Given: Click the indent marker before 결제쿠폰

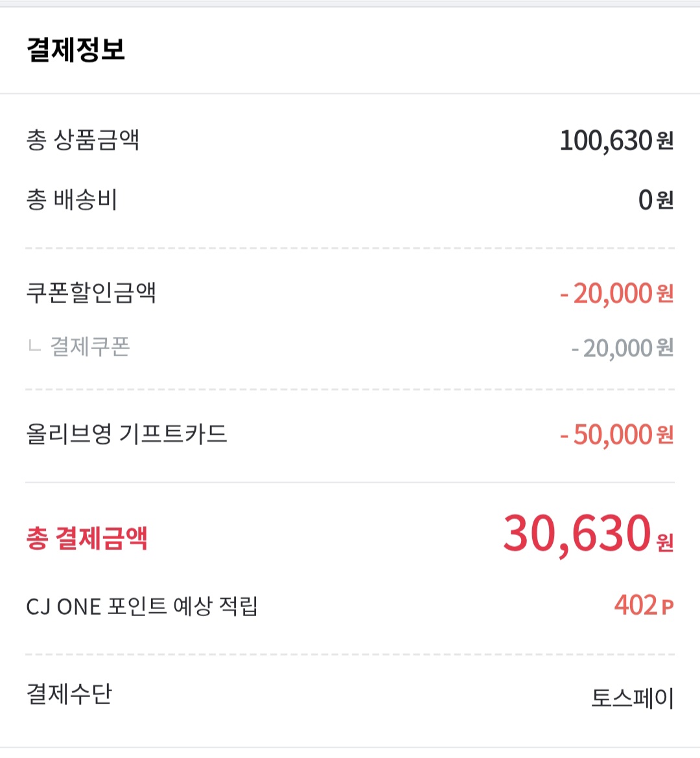Looking at the screenshot, I should pos(34,347).
